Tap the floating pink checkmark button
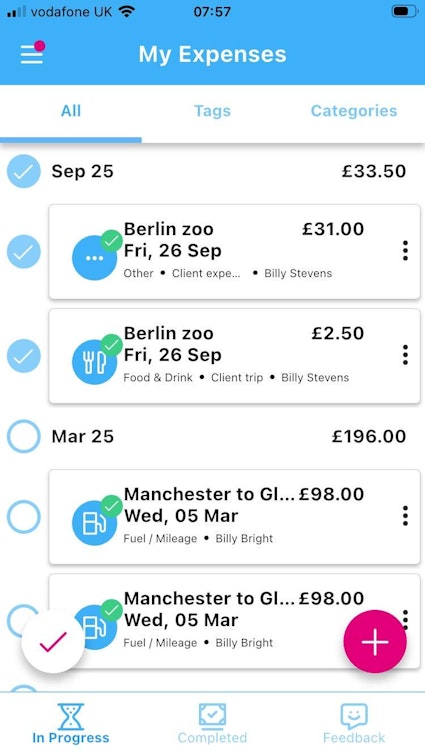 (53, 642)
